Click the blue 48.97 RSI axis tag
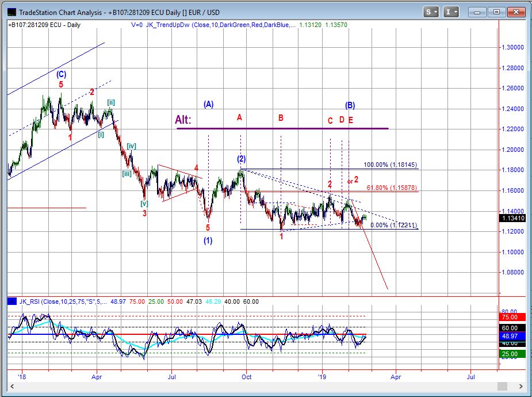The width and height of the screenshot is (532, 397). tap(513, 336)
